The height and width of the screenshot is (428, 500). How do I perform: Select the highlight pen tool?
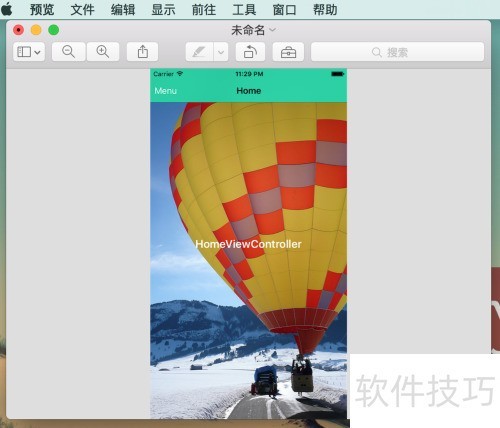click(199, 52)
